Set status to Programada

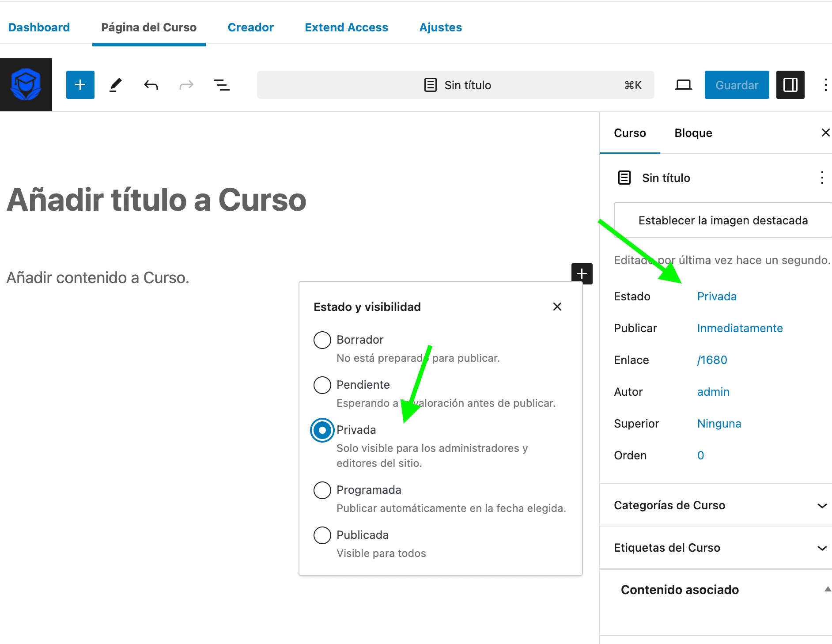322,490
